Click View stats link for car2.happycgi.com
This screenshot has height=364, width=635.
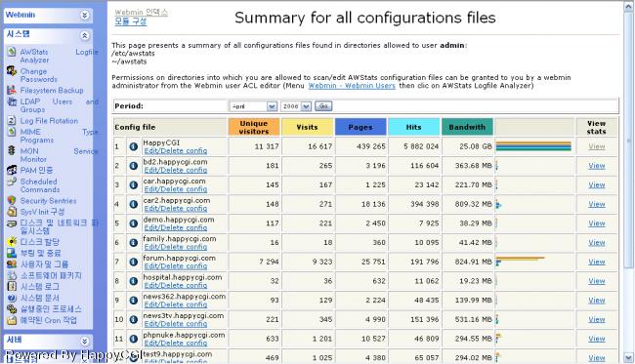tap(597, 204)
